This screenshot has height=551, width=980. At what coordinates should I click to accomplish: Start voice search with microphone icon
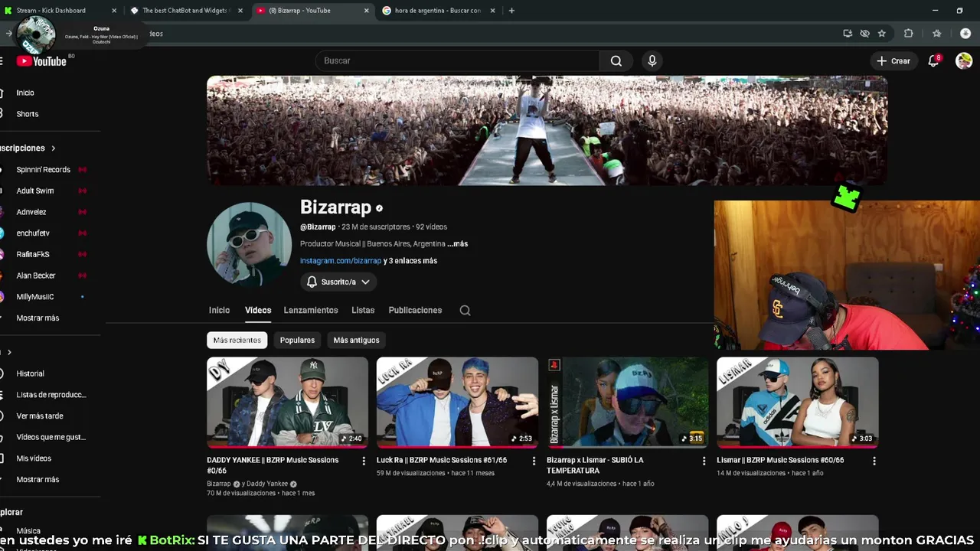pos(652,60)
